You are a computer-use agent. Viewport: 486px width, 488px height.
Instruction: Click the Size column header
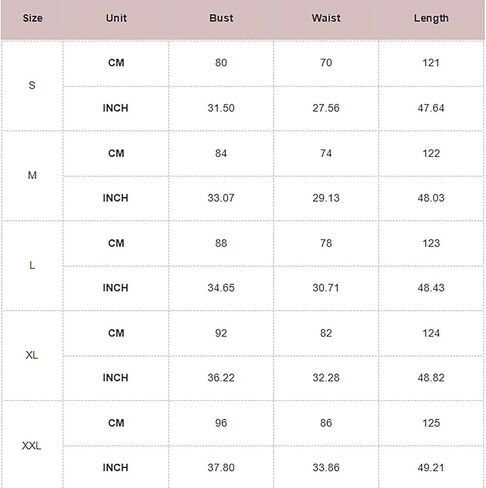(32, 18)
